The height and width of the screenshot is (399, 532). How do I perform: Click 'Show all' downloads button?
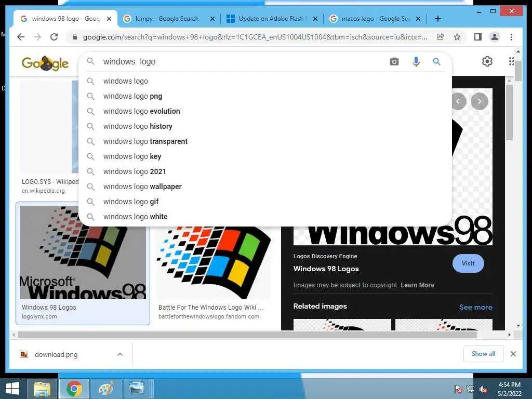[484, 353]
